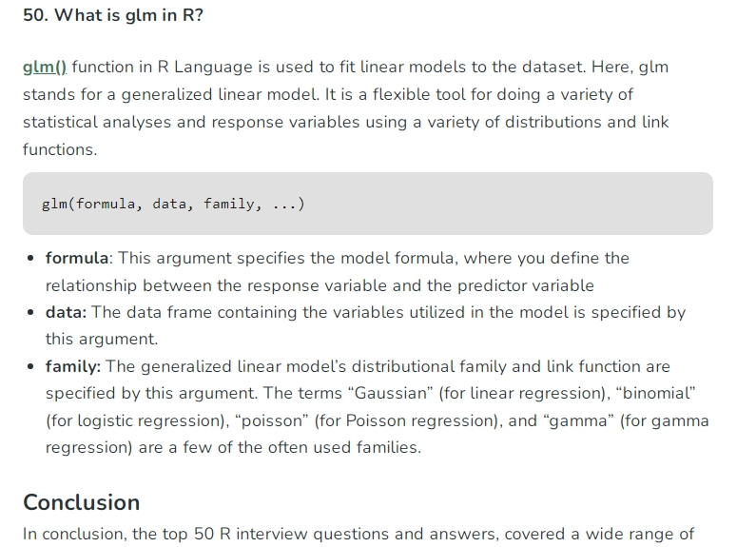Screen dimensions: 756x547
Task: Click the bold "family:" bullet term
Action: point(73,366)
